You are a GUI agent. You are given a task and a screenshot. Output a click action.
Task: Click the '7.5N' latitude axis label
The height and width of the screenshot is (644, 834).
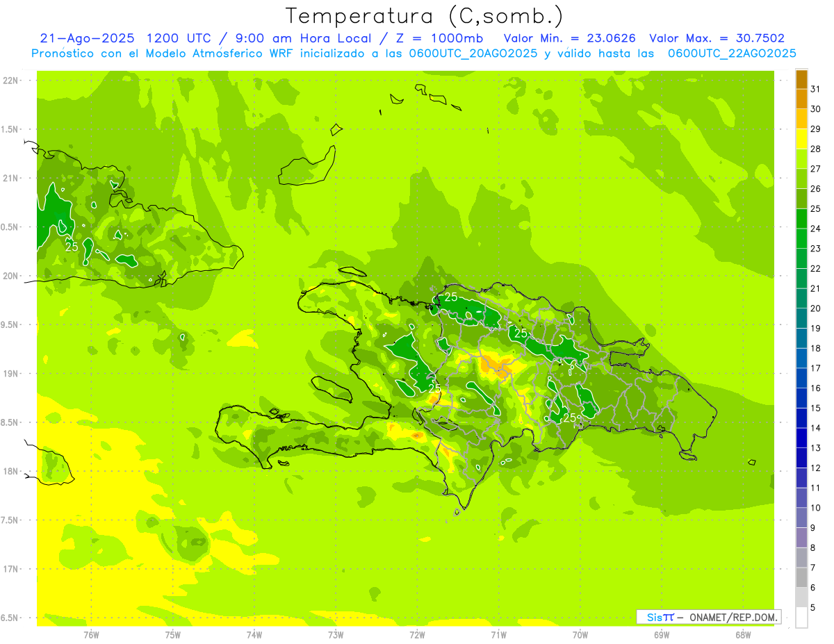click(10, 520)
